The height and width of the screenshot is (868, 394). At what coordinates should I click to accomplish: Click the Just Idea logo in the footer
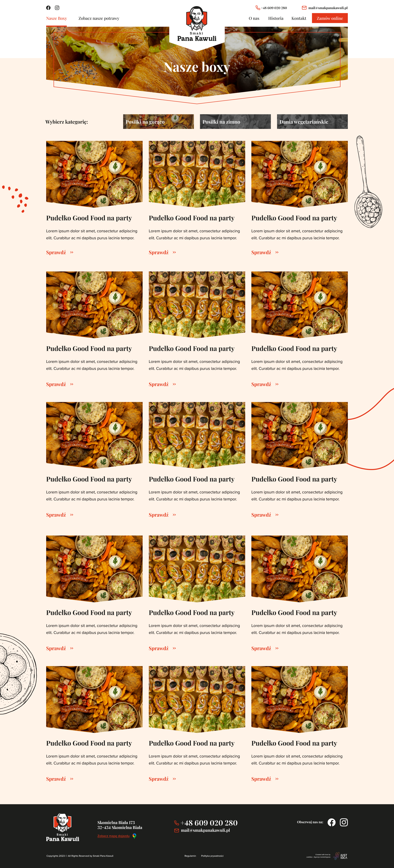(x=340, y=855)
